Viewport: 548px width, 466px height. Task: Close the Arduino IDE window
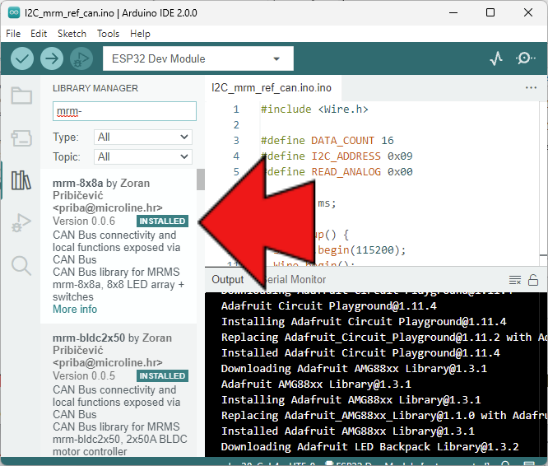pos(528,13)
